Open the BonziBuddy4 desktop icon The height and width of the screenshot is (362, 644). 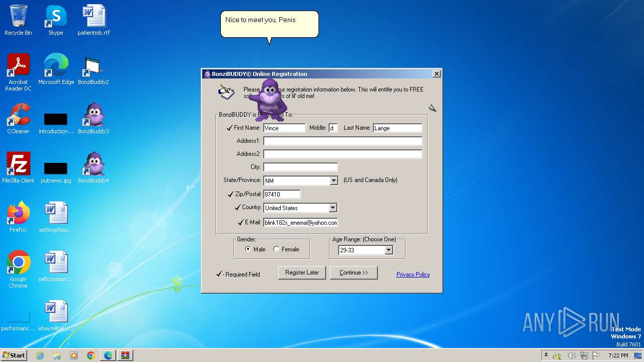(x=94, y=168)
